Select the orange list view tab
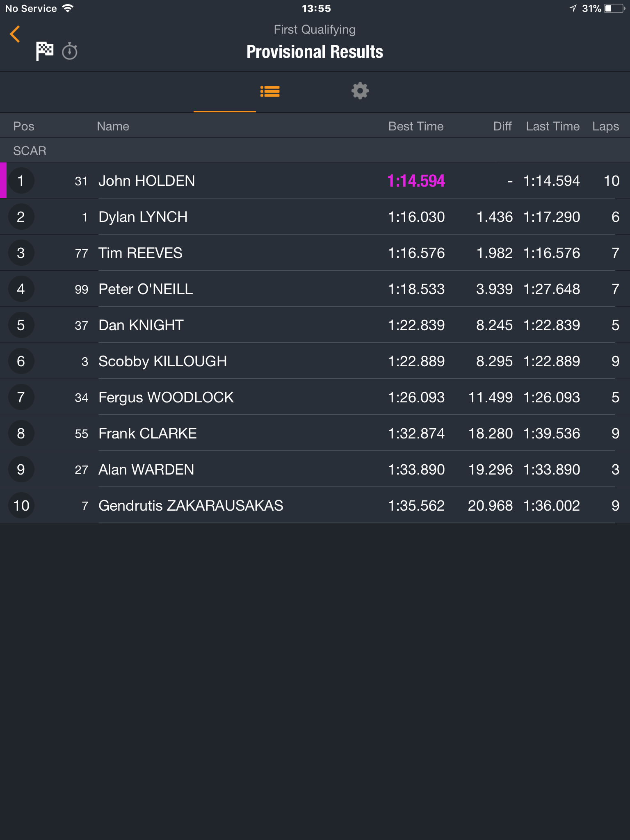Screen dimensions: 630x840 click(270, 91)
